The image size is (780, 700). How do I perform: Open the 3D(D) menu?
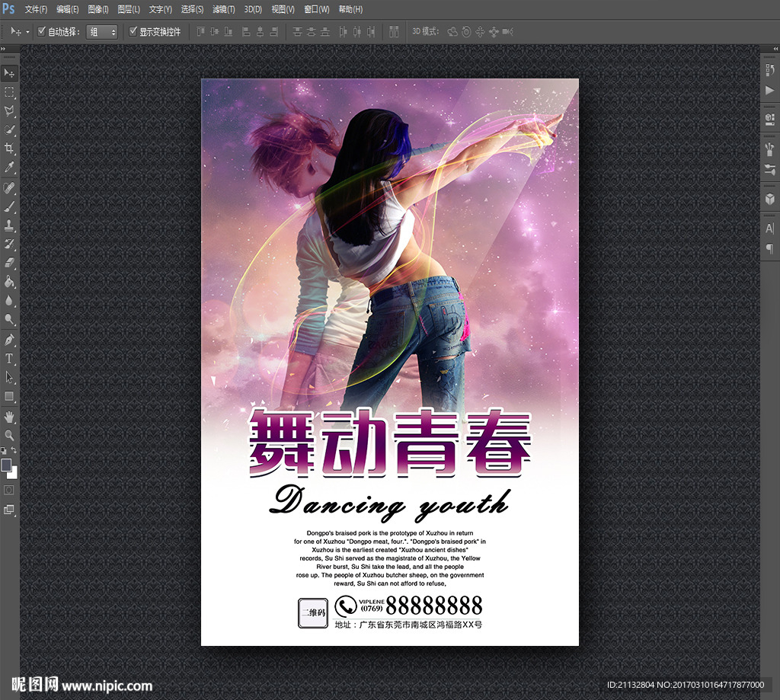click(253, 9)
